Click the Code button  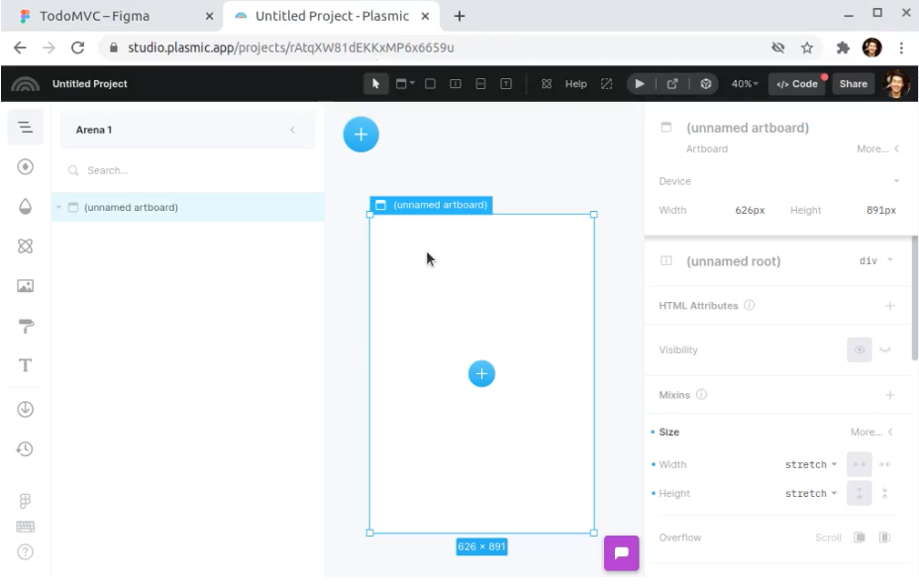(x=797, y=84)
